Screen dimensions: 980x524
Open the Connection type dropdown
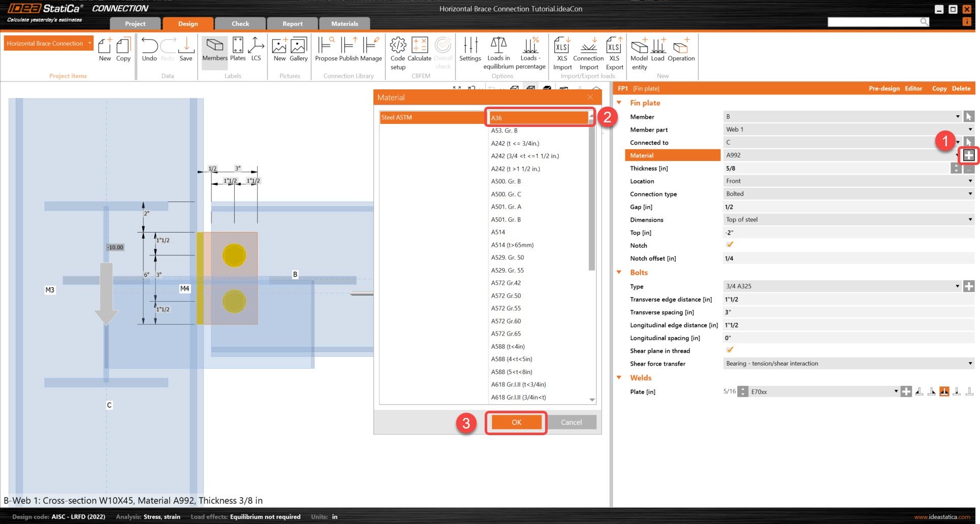pyautogui.click(x=847, y=194)
